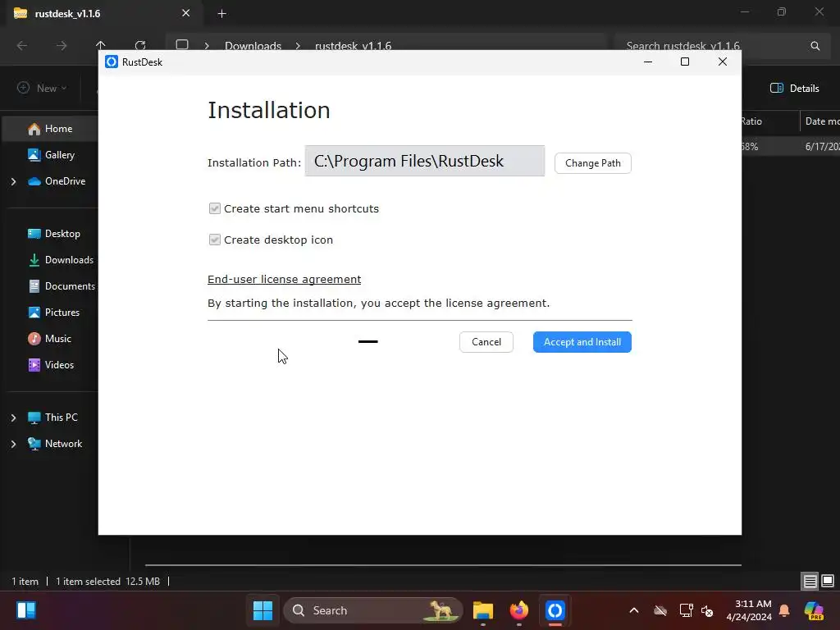Viewport: 840px width, 630px height.
Task: Toggle Create start menu shortcuts checkbox
Action: (214, 208)
